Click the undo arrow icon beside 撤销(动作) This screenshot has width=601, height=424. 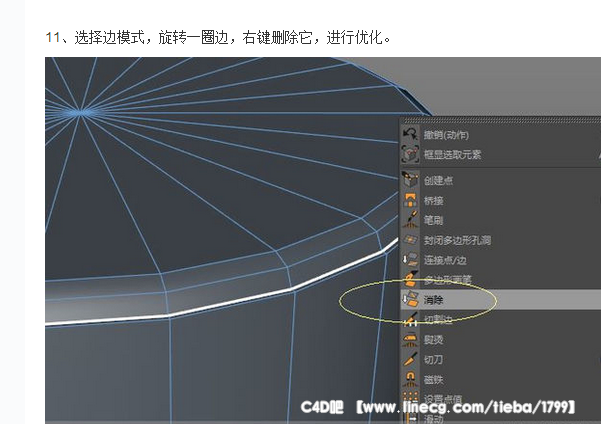[410, 134]
